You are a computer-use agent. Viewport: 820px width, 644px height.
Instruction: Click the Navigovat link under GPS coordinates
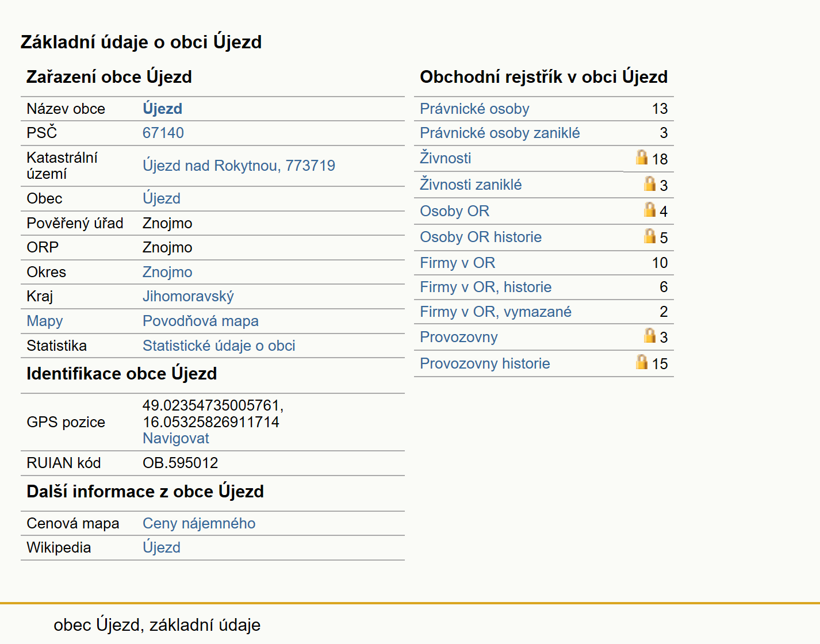click(x=176, y=438)
